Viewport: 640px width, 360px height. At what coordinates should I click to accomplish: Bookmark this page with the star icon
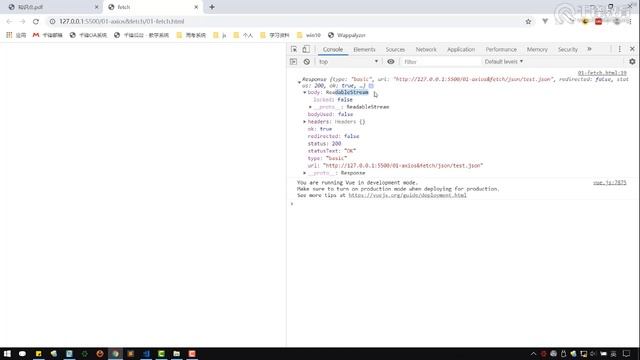click(x=528, y=21)
